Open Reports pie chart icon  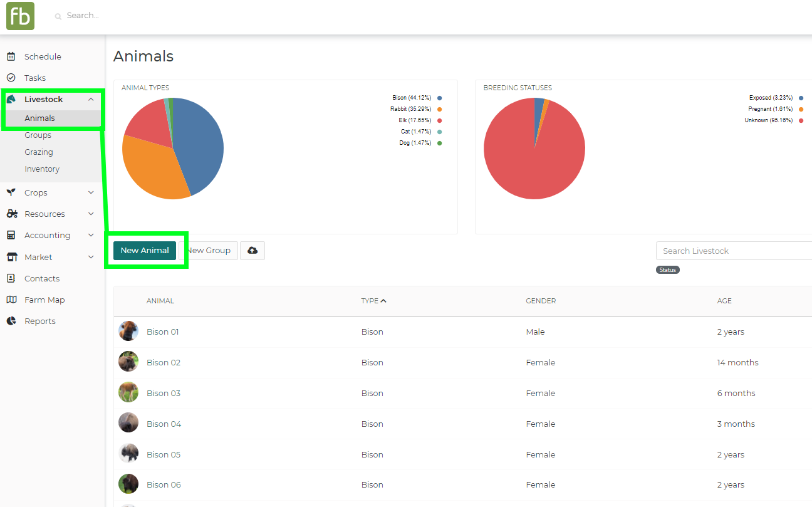tap(11, 321)
